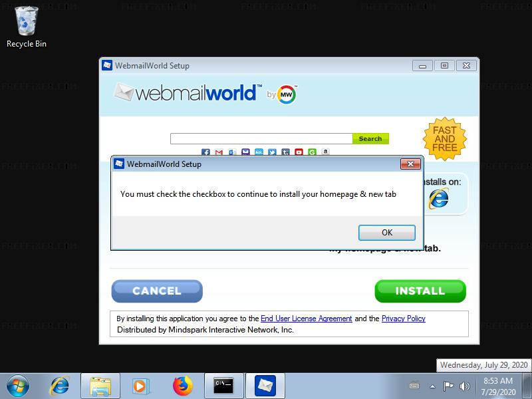Open Windows Explorer from the taskbar
The height and width of the screenshot is (399, 532).
pos(100,386)
